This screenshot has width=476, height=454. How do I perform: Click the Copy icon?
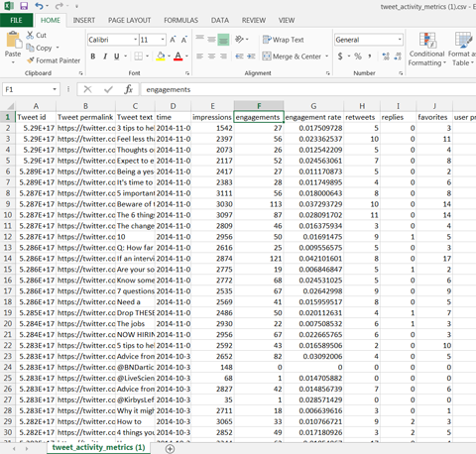tap(30, 48)
